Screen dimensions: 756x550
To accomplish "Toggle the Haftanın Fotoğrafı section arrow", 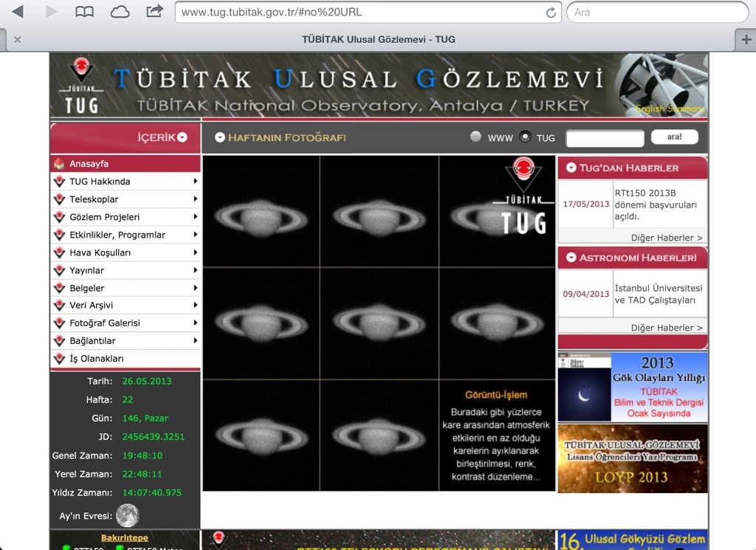I will [219, 137].
